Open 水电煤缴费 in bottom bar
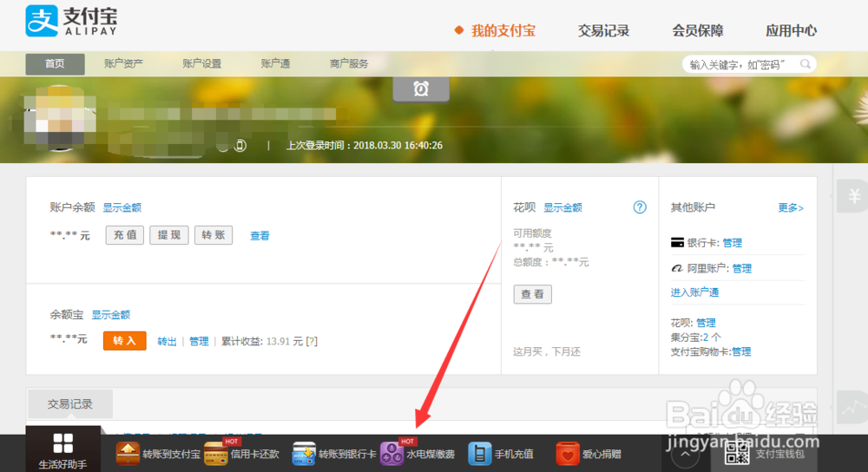The height and width of the screenshot is (472, 868). (418, 454)
